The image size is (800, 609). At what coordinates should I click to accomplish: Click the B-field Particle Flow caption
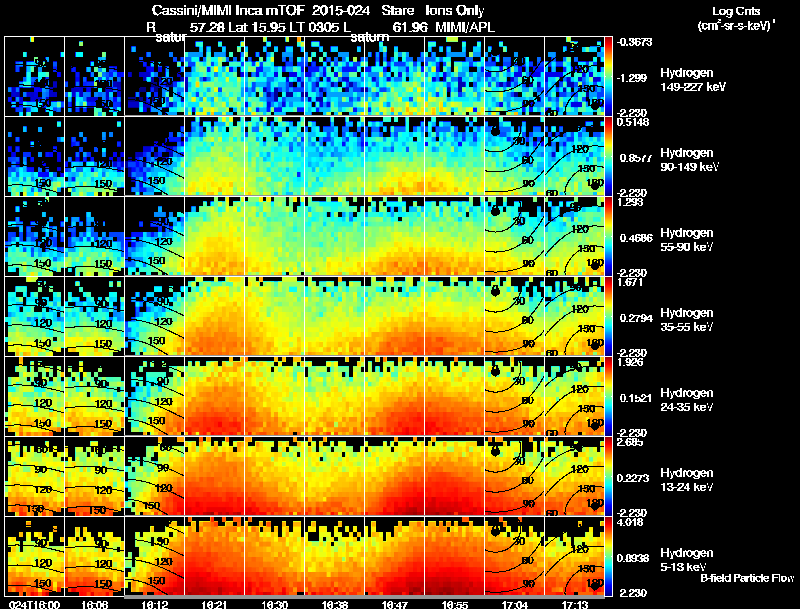click(747, 578)
